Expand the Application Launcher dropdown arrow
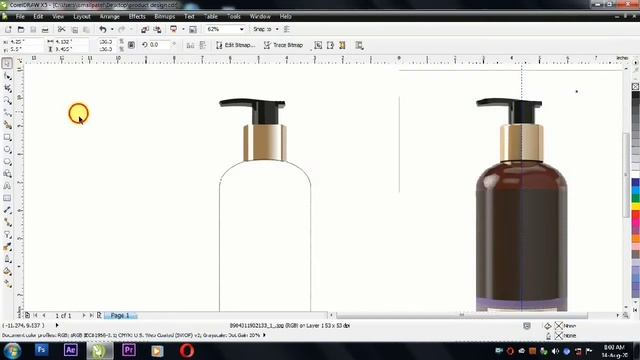 (x=183, y=29)
